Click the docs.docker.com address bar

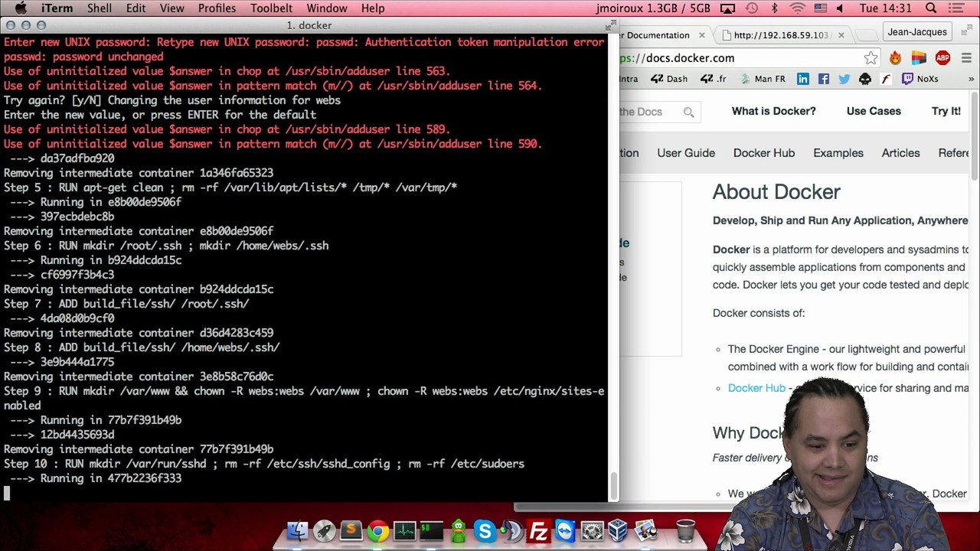[739, 58]
